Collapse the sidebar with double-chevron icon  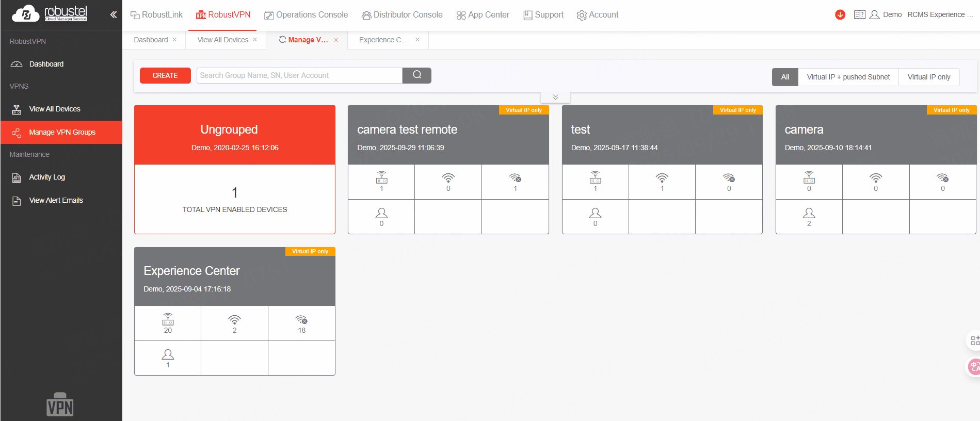(x=114, y=15)
